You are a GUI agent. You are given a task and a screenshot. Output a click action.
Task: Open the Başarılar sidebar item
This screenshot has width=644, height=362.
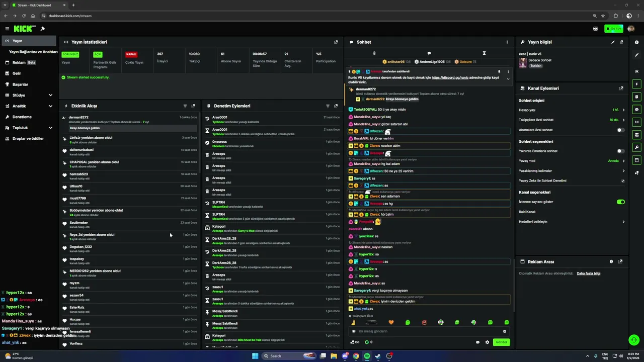coord(29,84)
